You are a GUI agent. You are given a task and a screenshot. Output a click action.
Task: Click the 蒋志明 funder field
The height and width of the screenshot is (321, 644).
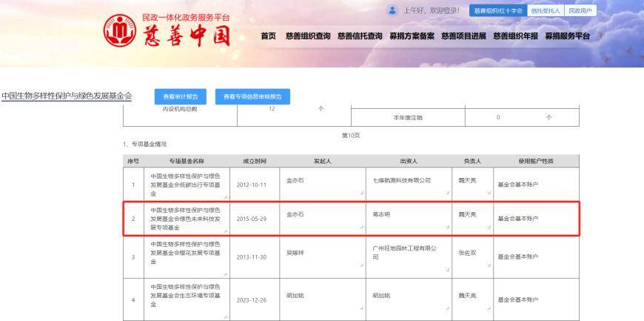point(409,219)
